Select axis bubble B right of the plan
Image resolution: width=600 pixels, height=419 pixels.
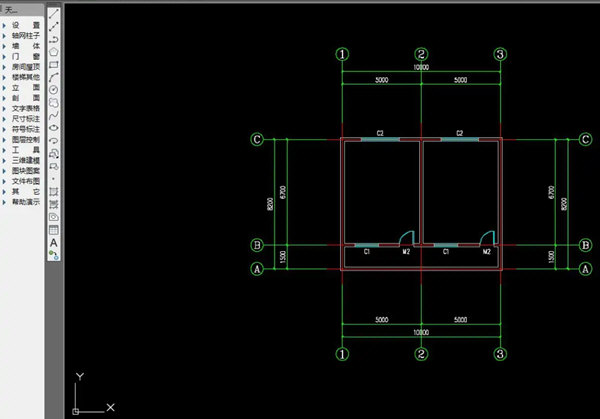tap(585, 245)
